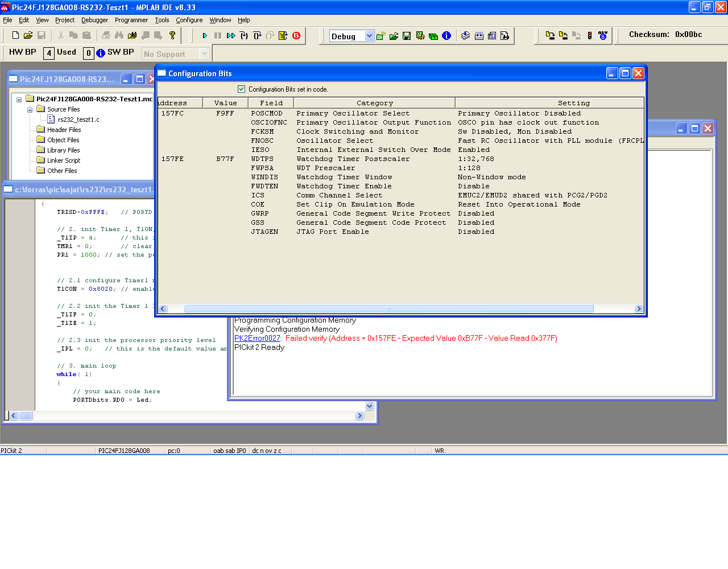Open the Debugger menu
728x569 pixels.
[x=94, y=20]
